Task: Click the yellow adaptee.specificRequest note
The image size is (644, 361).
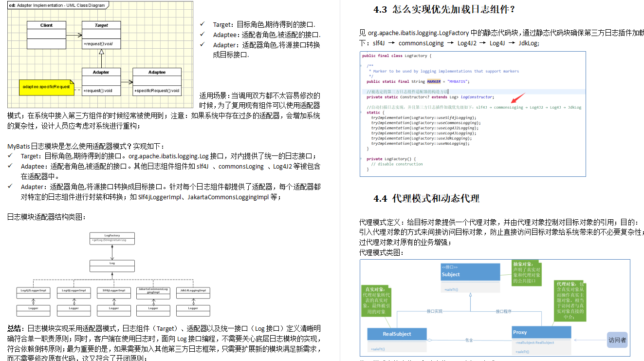Action: tap(46, 86)
